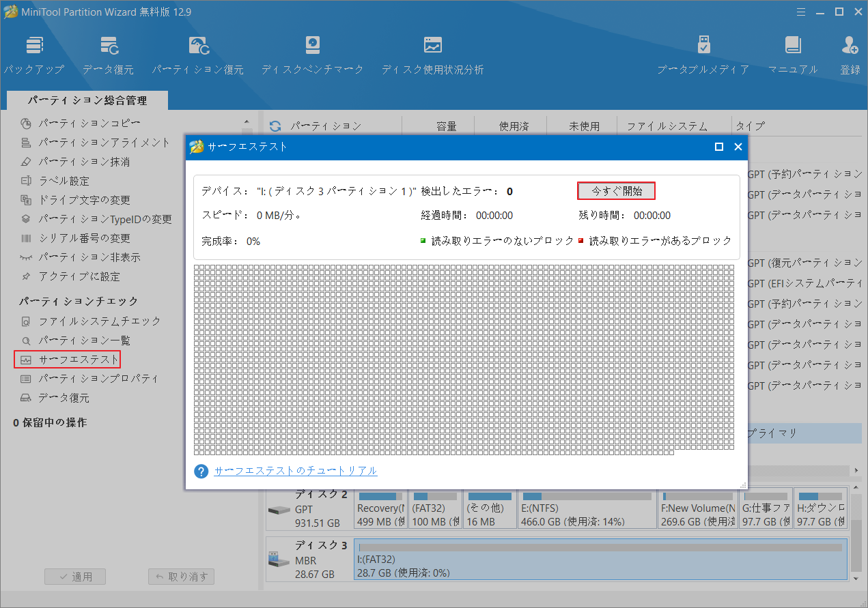Click GPT (復元パーティション) type cell

[x=804, y=263]
